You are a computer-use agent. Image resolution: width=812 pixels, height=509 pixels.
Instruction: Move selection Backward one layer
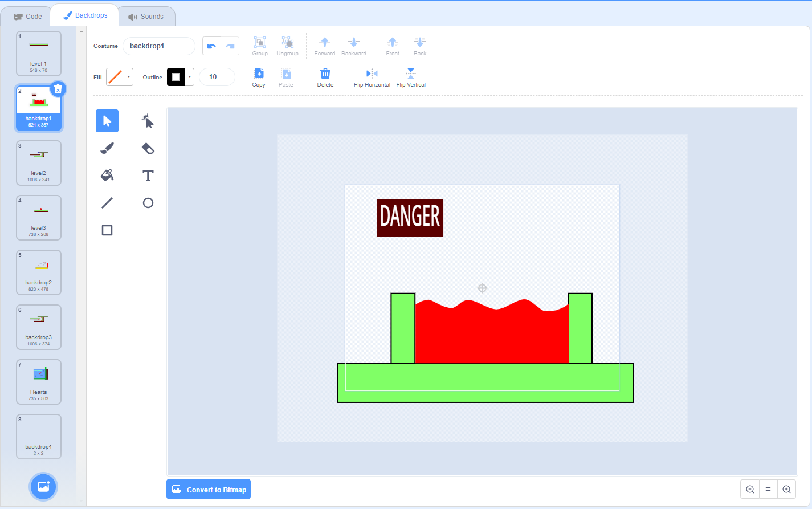point(354,46)
